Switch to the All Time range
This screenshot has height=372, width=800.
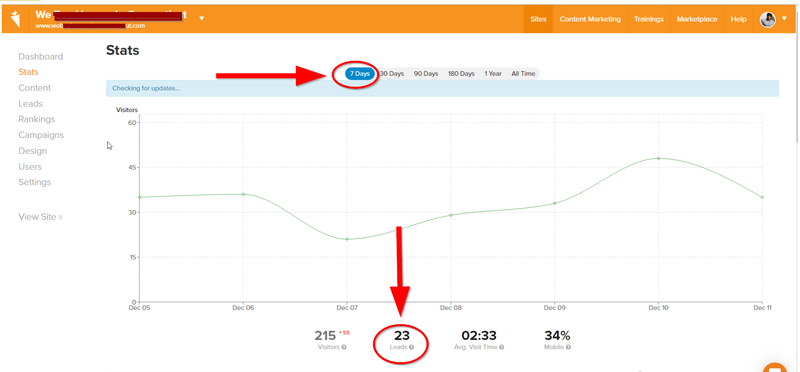pyautogui.click(x=523, y=73)
